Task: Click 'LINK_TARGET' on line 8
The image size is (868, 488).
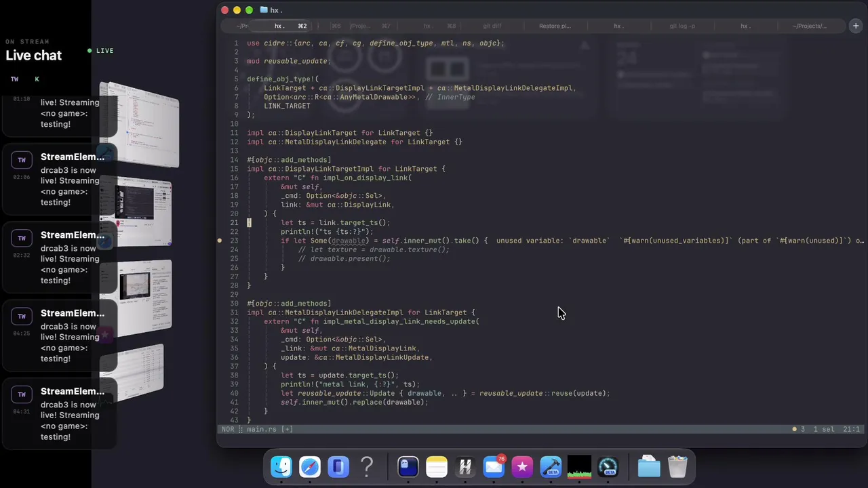Action: click(x=287, y=106)
